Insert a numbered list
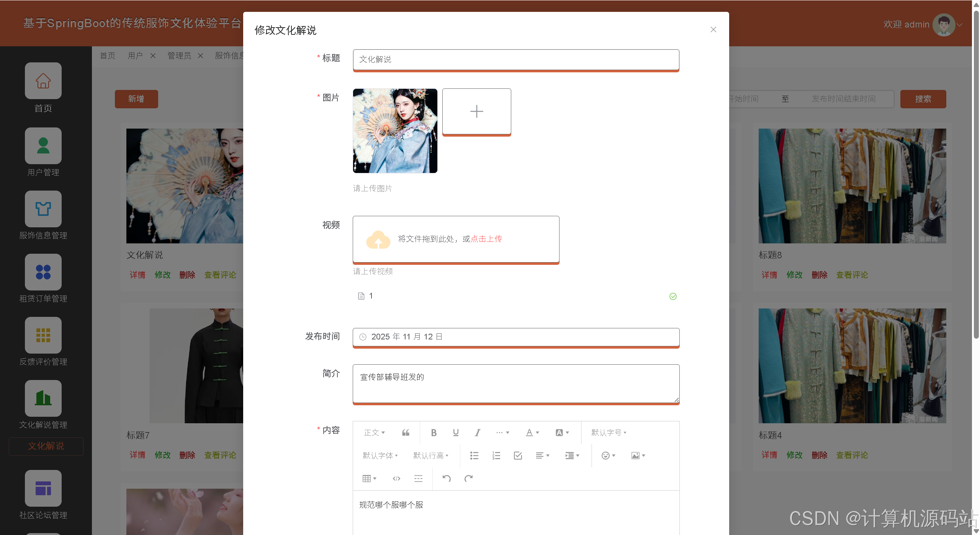The image size is (980, 535). pyautogui.click(x=496, y=455)
